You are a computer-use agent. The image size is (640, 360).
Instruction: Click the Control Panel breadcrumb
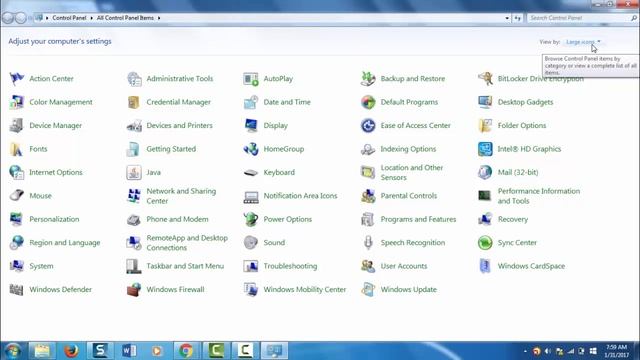pyautogui.click(x=69, y=18)
